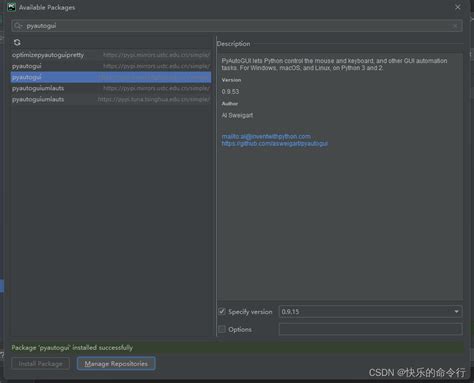Click the Manage Repositories button

click(x=116, y=364)
